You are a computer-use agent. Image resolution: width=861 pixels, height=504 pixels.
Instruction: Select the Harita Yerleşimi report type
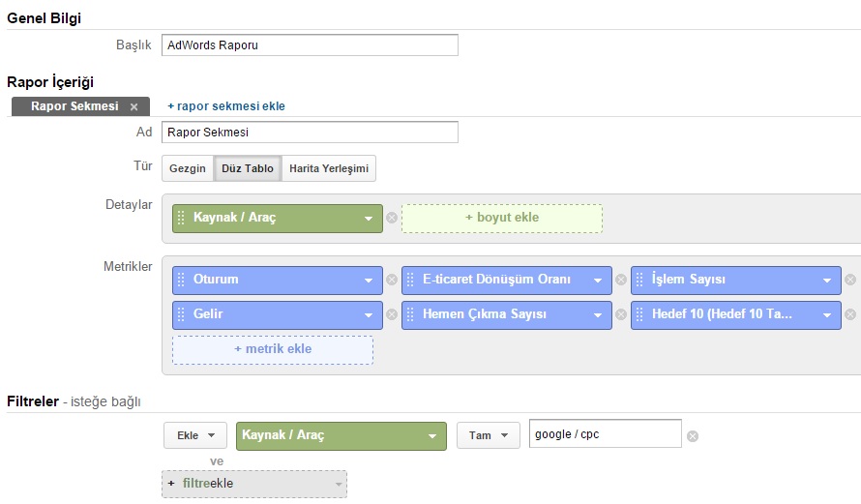click(x=329, y=168)
